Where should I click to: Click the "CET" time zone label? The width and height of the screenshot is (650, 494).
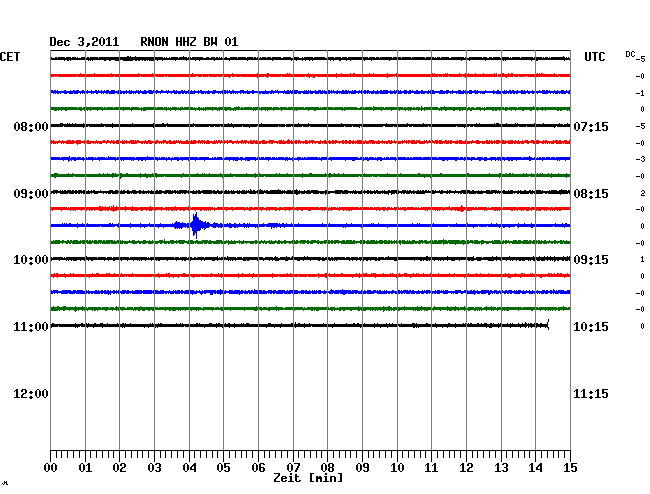tap(10, 57)
